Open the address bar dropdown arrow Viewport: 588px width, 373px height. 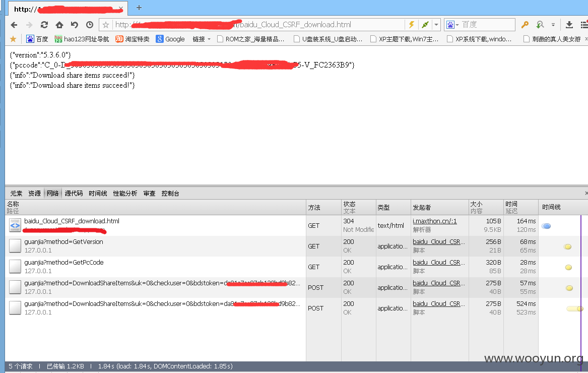[436, 25]
